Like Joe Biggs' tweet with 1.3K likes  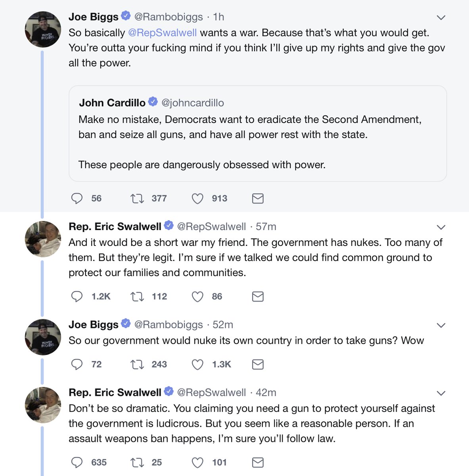tap(197, 364)
